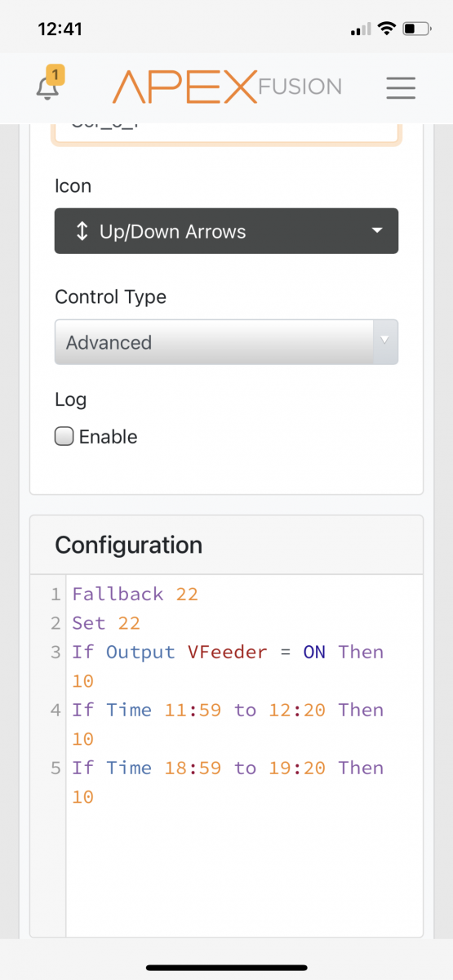Open the Up/Down Arrows icon dropdown

coord(226,231)
